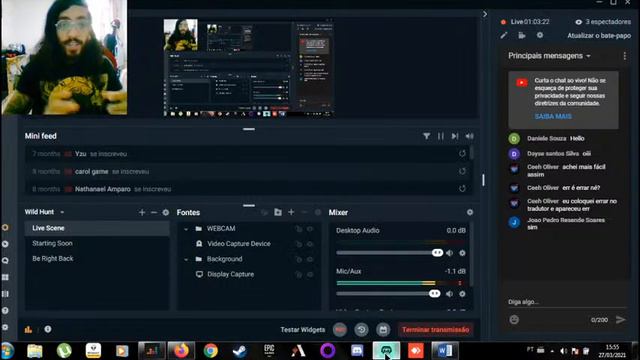Image resolution: width=640 pixels, height=360 pixels.
Task: Skip to next alert in Mini feed
Action: tap(455, 136)
